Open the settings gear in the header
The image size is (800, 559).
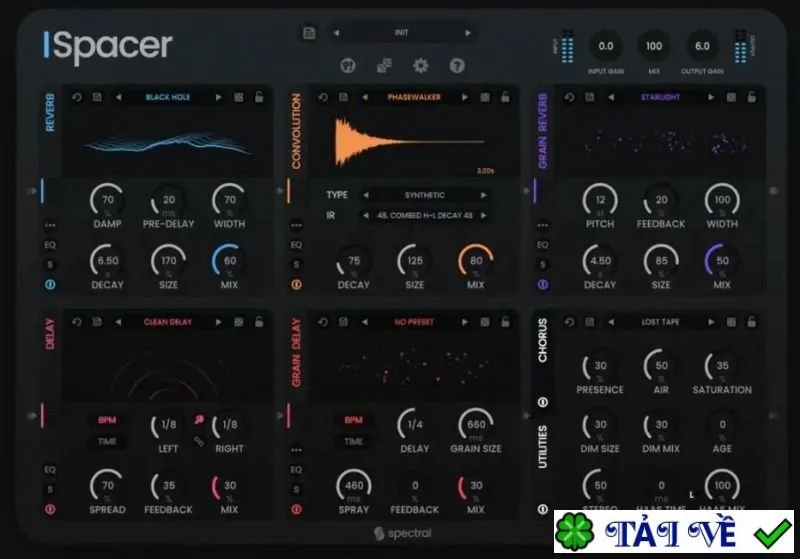point(420,65)
